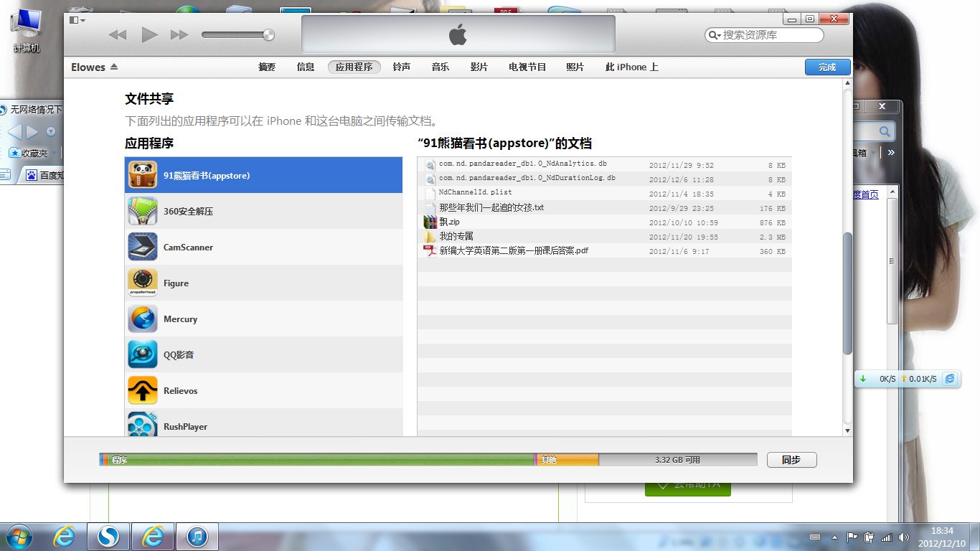Select the RushPlayer app icon
This screenshot has height=551, width=980.
[x=142, y=424]
